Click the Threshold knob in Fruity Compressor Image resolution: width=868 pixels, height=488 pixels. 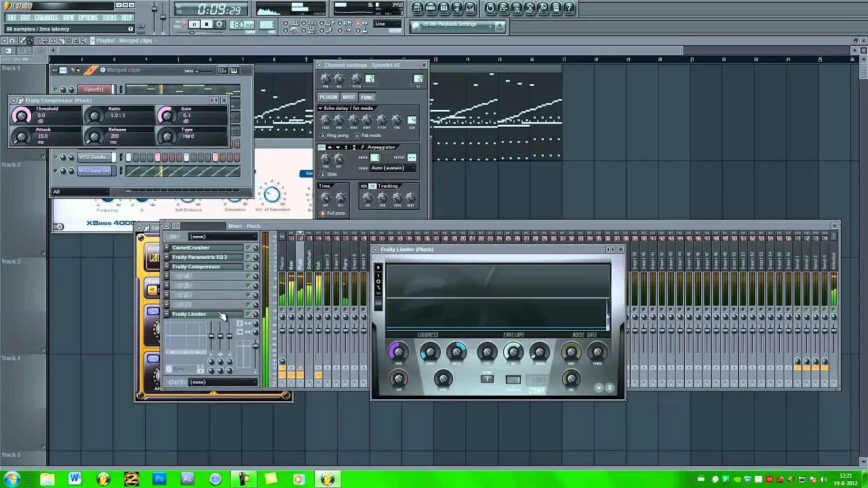click(22, 116)
